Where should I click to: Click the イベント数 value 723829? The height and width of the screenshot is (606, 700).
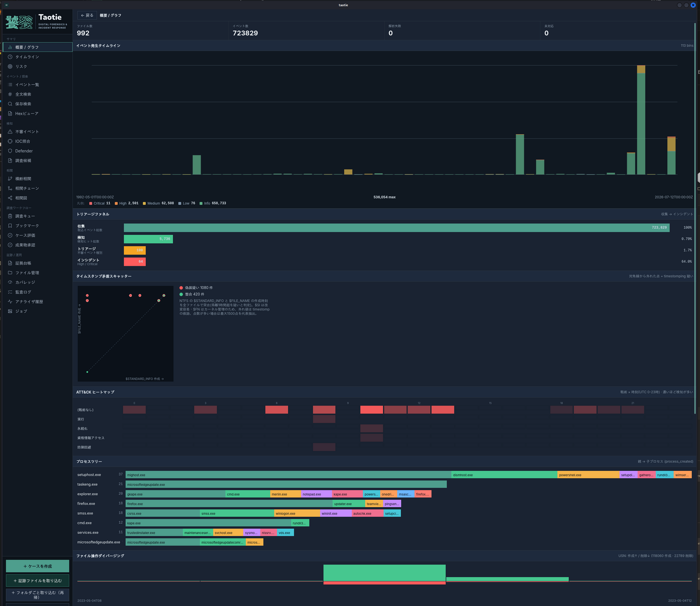pos(245,33)
